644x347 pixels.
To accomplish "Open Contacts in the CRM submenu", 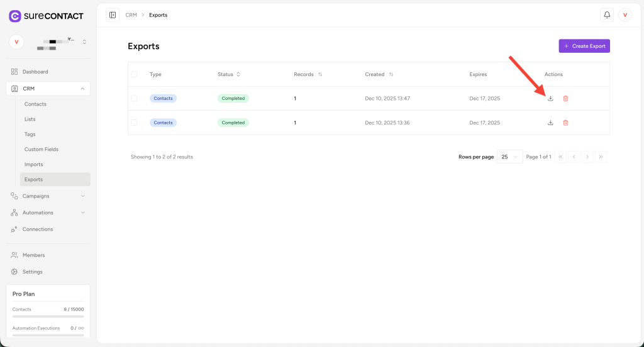I will pyautogui.click(x=35, y=104).
